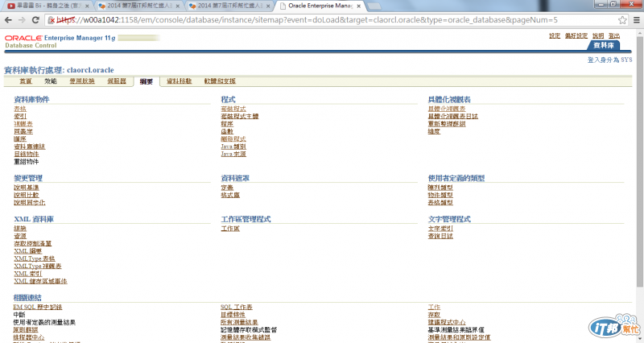Open the 觸發程式 triggers link
The height and width of the screenshot is (343, 644).
pyautogui.click(x=233, y=138)
